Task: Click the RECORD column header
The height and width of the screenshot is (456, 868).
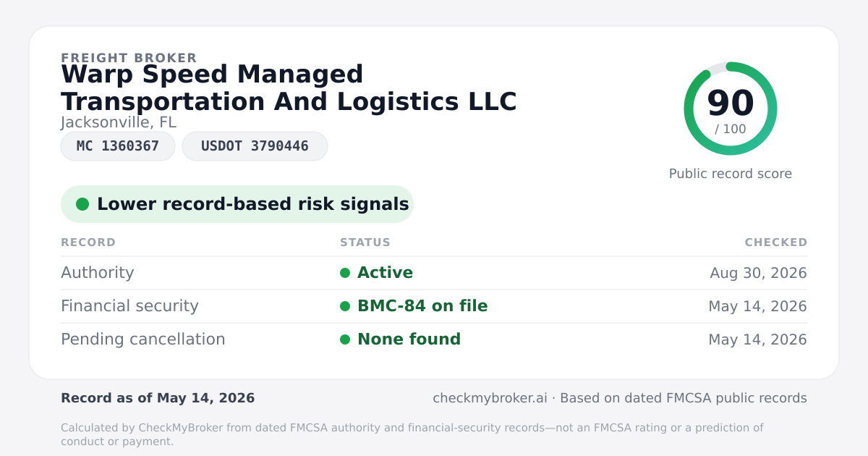Action: click(x=88, y=242)
